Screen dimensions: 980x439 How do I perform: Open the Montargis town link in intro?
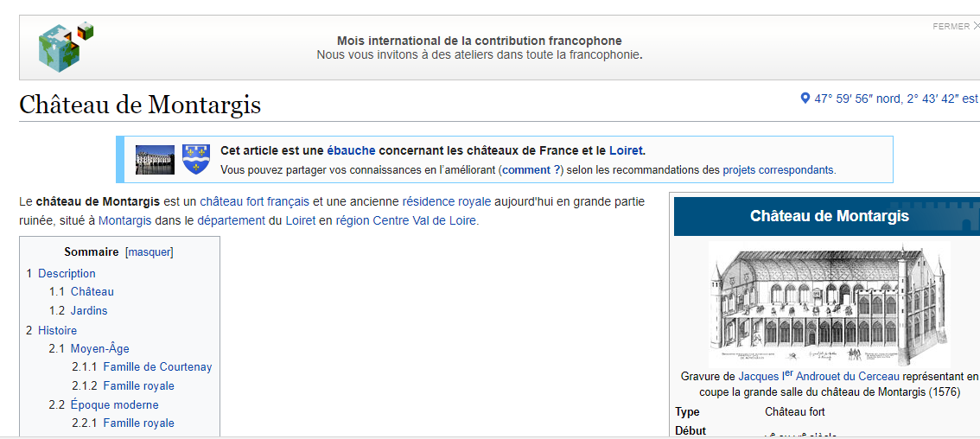click(x=125, y=220)
